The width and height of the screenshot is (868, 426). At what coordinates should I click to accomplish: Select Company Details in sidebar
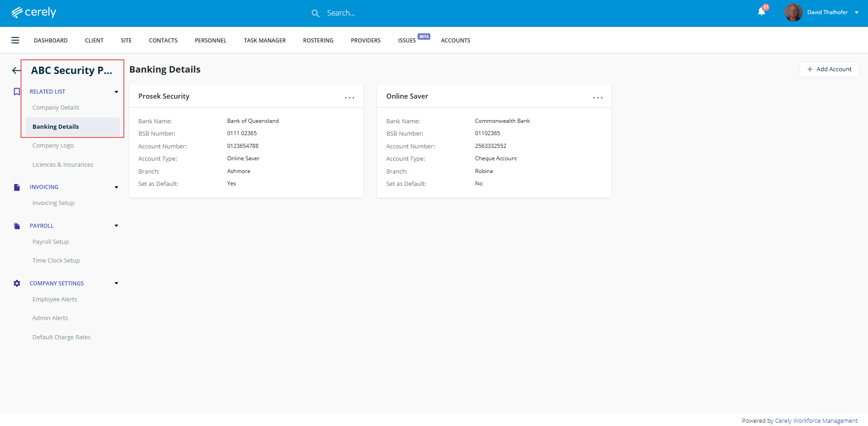pyautogui.click(x=56, y=108)
